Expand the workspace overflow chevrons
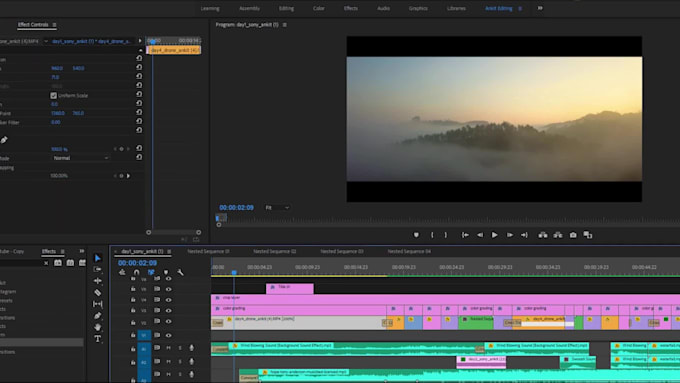Viewport: 680px width, 383px height. point(540,8)
